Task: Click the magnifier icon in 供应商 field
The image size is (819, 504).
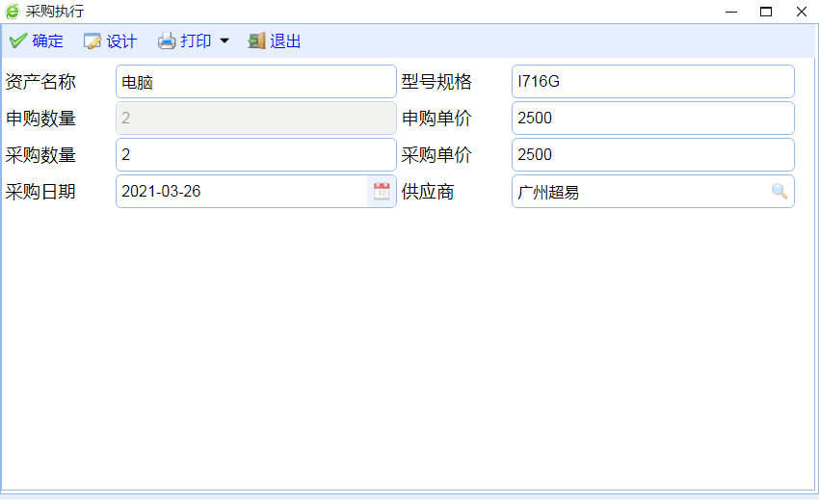Action: tap(779, 191)
